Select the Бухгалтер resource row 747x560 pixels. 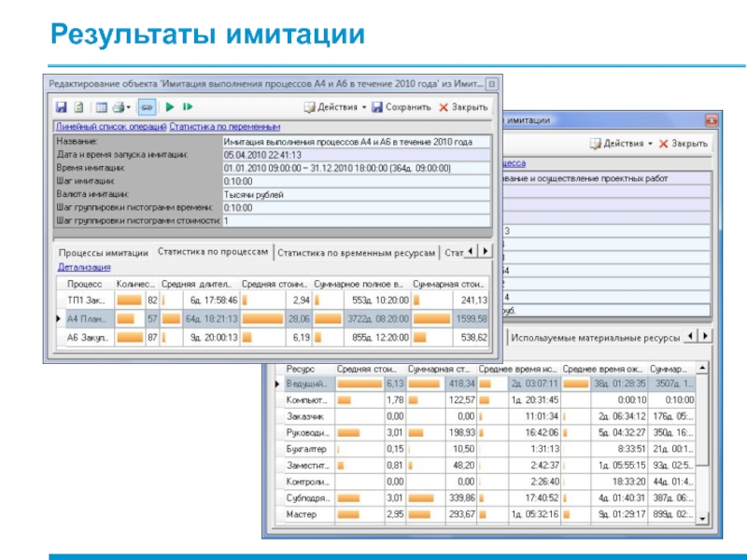click(486, 449)
